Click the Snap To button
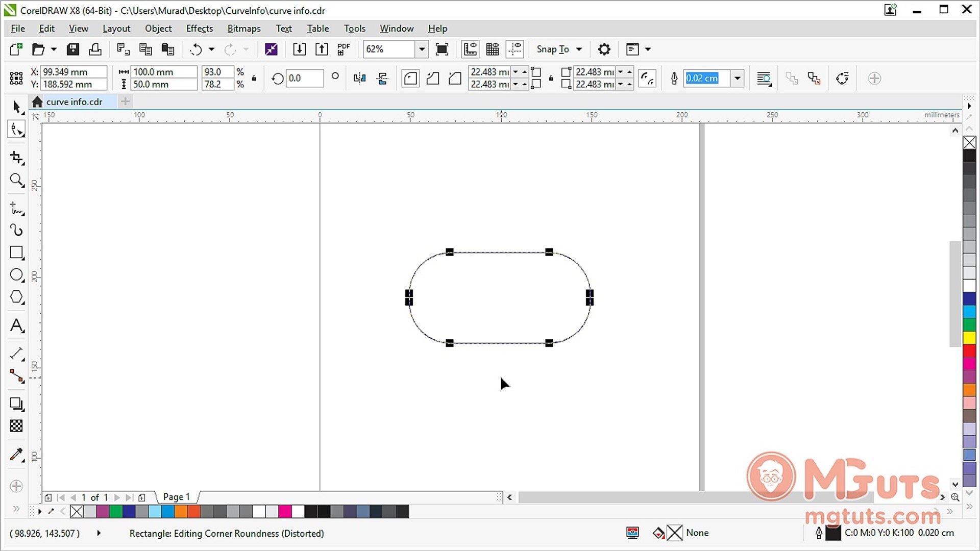 coord(554,49)
